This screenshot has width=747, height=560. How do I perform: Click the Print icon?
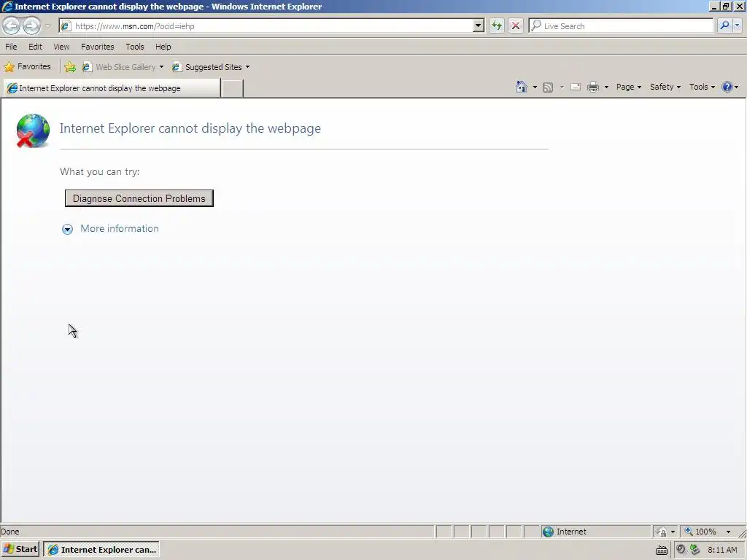(593, 87)
